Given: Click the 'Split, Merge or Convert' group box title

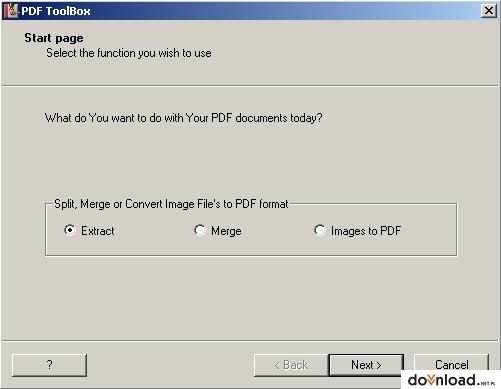Looking at the screenshot, I should coord(171,204).
